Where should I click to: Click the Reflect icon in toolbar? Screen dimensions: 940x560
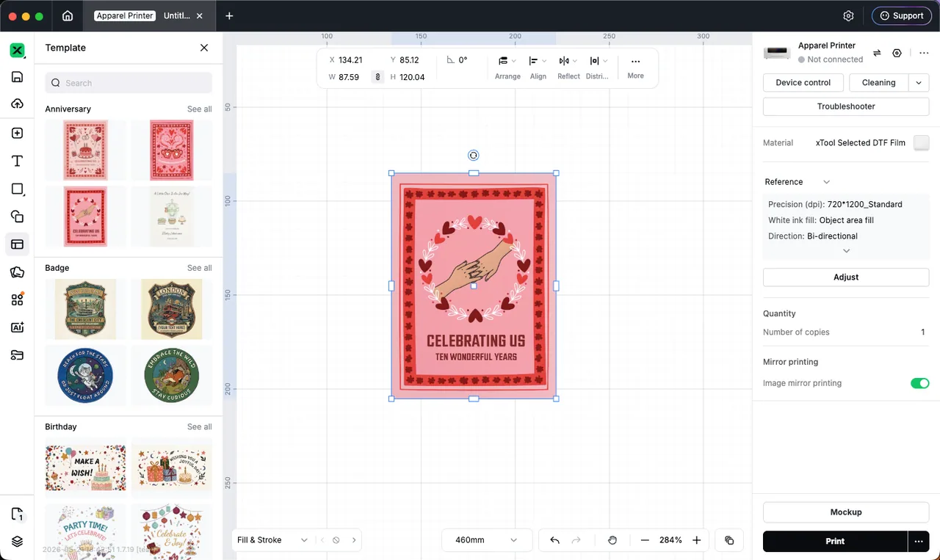564,61
